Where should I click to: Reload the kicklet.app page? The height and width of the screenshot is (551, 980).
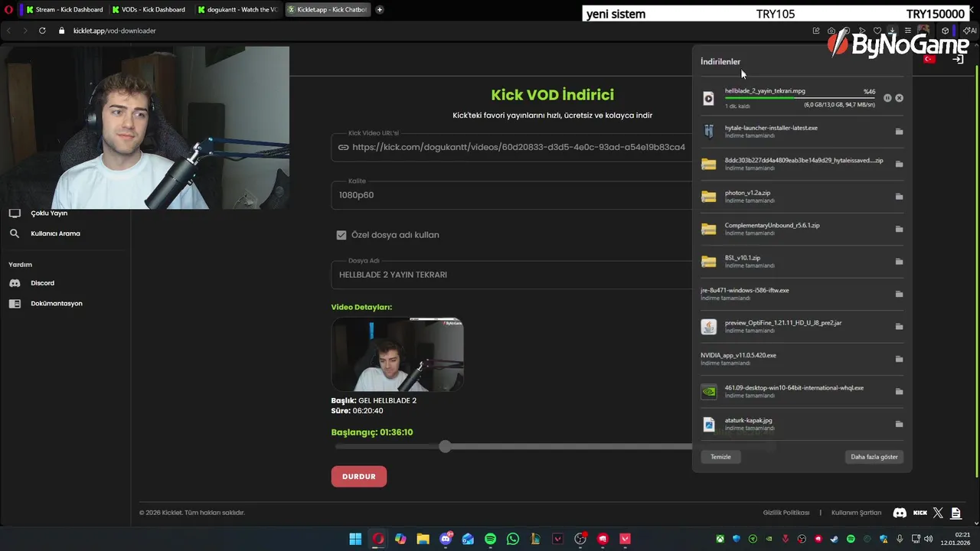(x=42, y=31)
